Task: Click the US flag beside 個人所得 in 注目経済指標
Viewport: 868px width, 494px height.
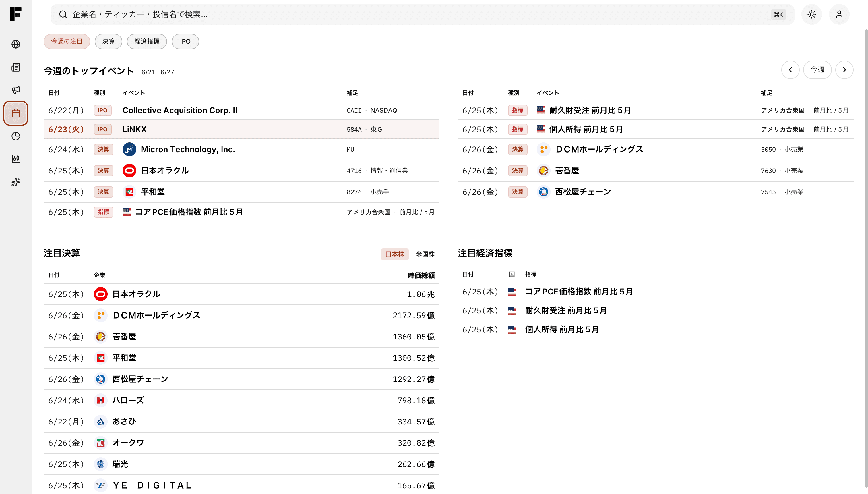Action: (512, 329)
